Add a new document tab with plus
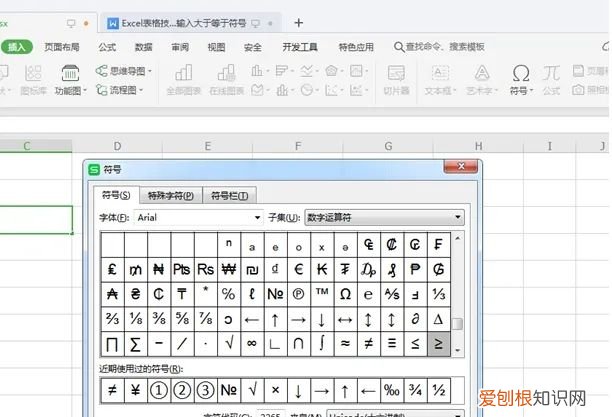 [299, 23]
